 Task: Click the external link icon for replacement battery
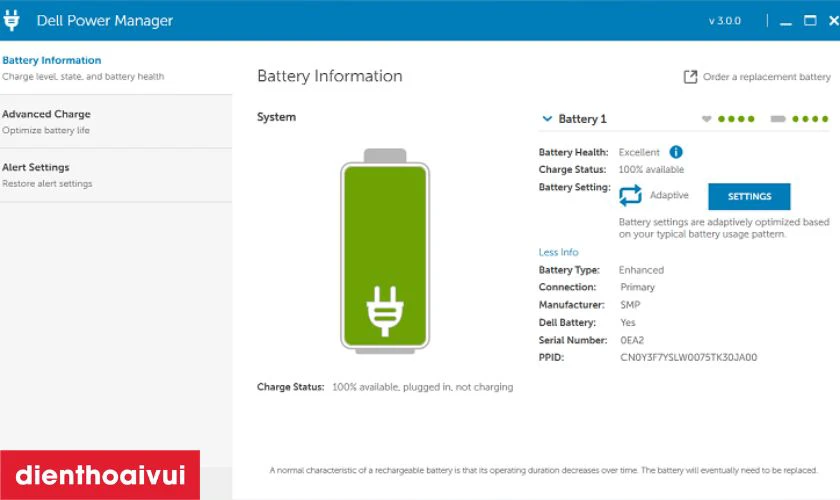click(690, 77)
